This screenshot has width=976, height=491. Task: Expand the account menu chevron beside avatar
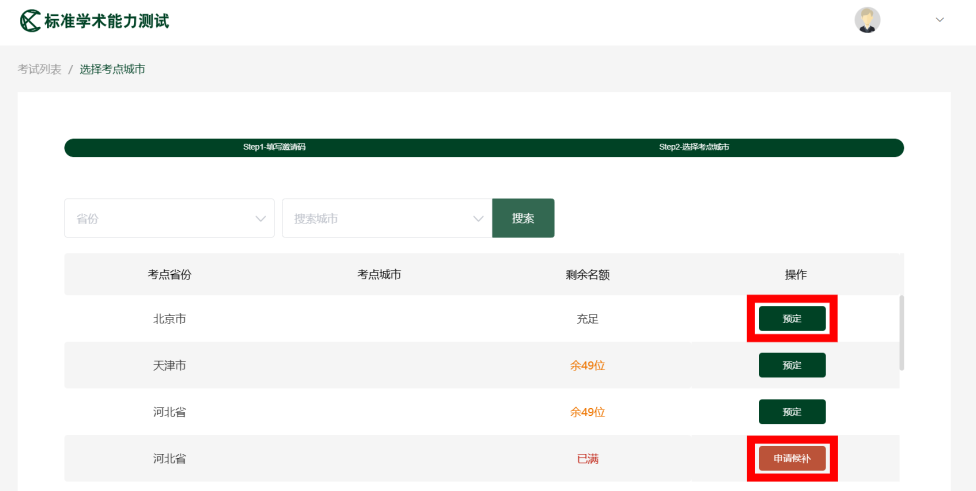939,20
